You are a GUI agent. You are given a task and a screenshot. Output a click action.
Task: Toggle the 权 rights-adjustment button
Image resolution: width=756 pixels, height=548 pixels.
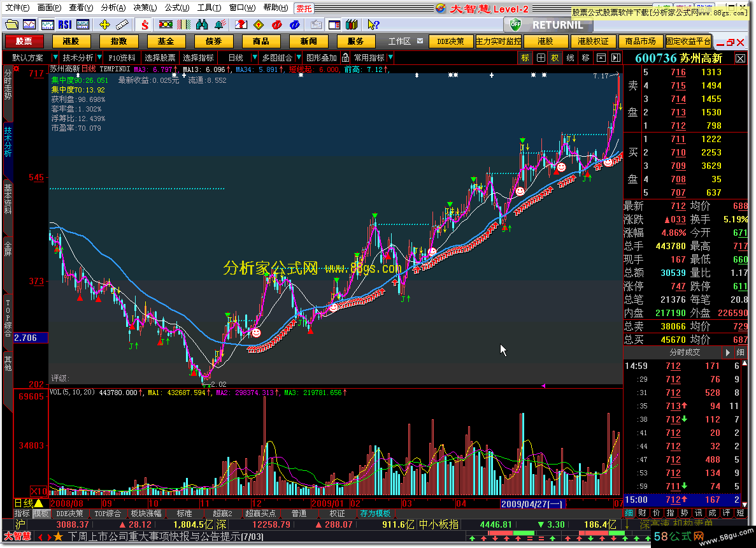(555, 58)
